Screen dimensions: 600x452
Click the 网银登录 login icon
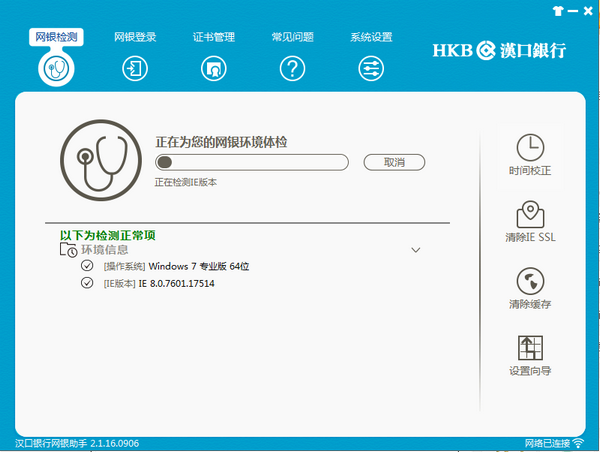(135, 69)
